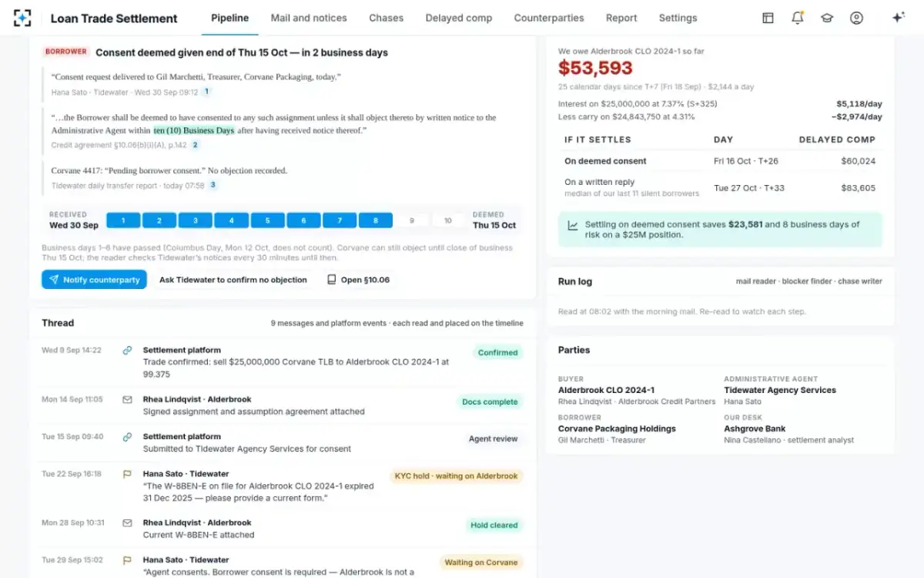Open the Settings tab
This screenshot has width=924, height=578.
click(678, 18)
